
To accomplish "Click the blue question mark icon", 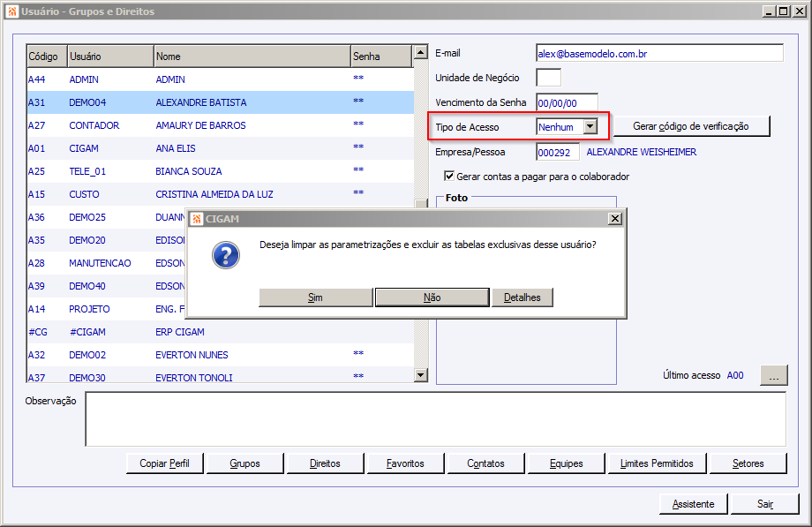I will click(x=226, y=255).
